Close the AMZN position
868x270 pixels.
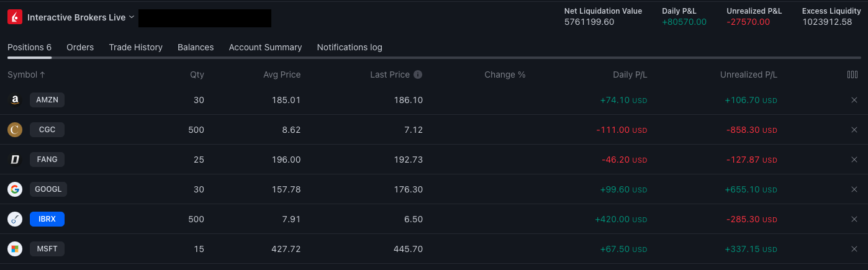point(854,100)
